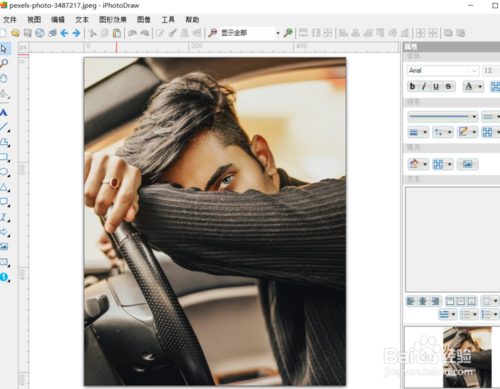Open the fill color bucket dropdown
Screen dimensions: 500x389
tap(418, 164)
